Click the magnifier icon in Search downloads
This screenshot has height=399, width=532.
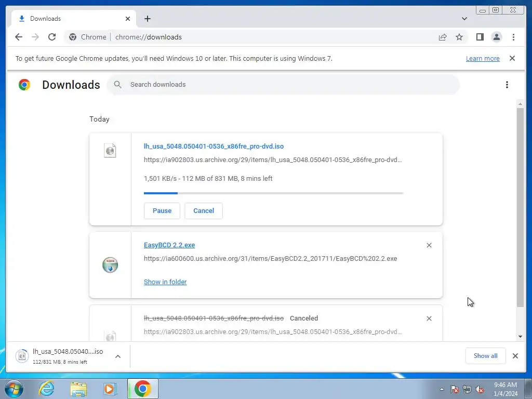click(118, 85)
